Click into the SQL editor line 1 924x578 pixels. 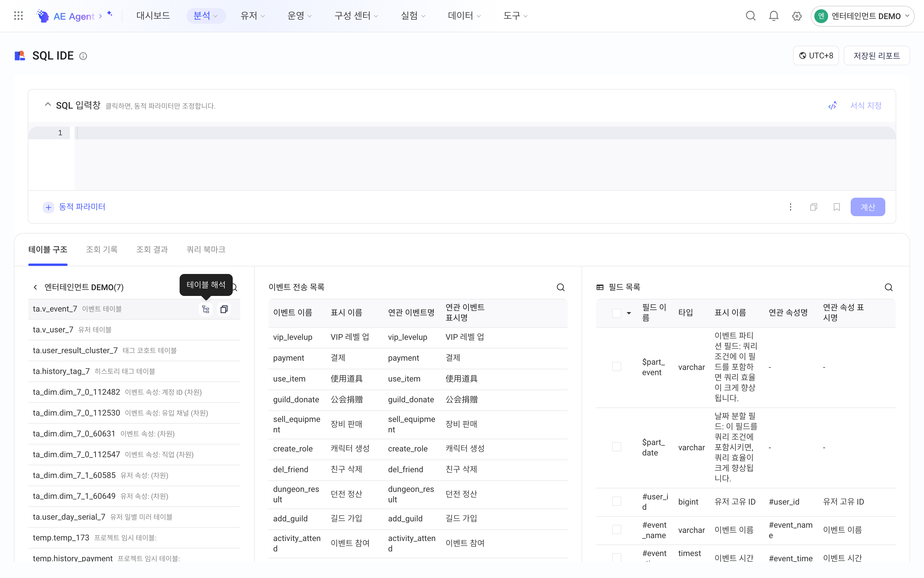485,133
